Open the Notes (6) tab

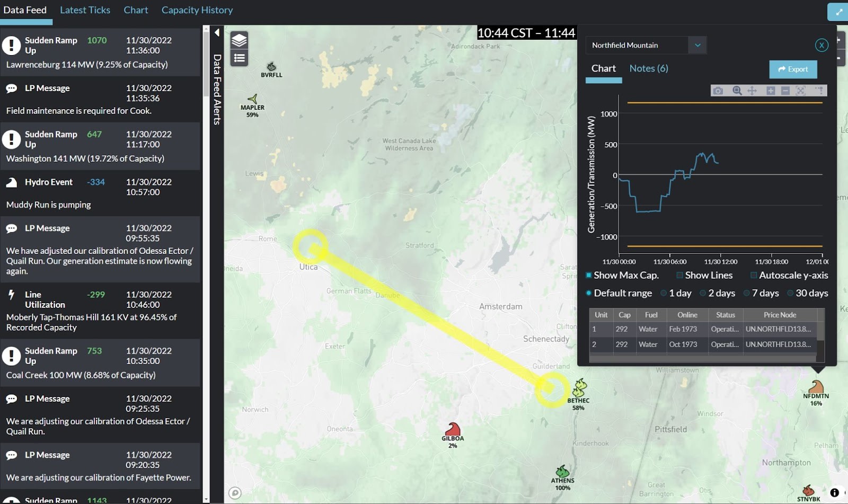tap(649, 68)
